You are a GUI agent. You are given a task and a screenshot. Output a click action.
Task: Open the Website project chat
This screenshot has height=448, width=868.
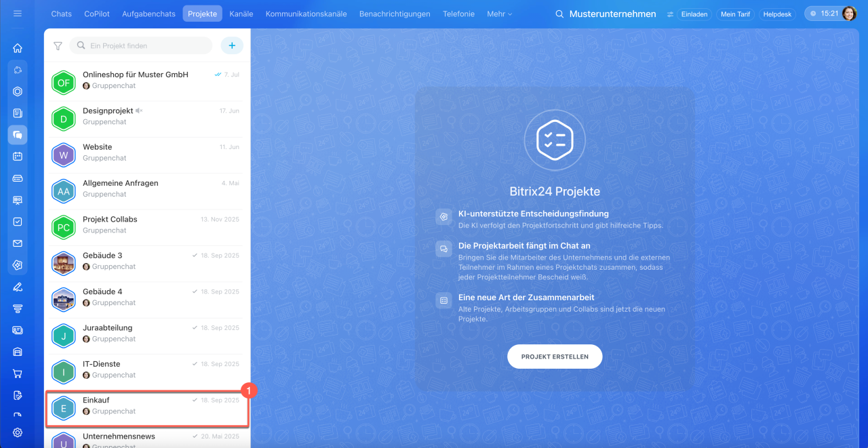tap(148, 155)
